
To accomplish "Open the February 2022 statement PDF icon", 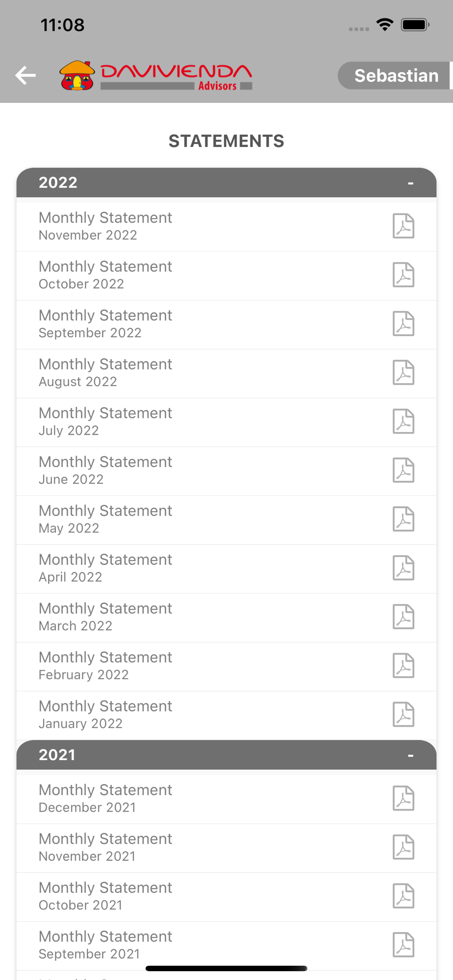I will pyautogui.click(x=403, y=666).
